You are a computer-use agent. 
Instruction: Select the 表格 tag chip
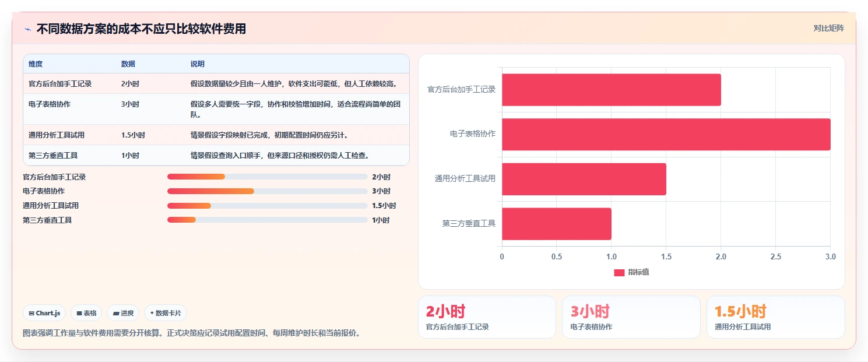tap(86, 313)
